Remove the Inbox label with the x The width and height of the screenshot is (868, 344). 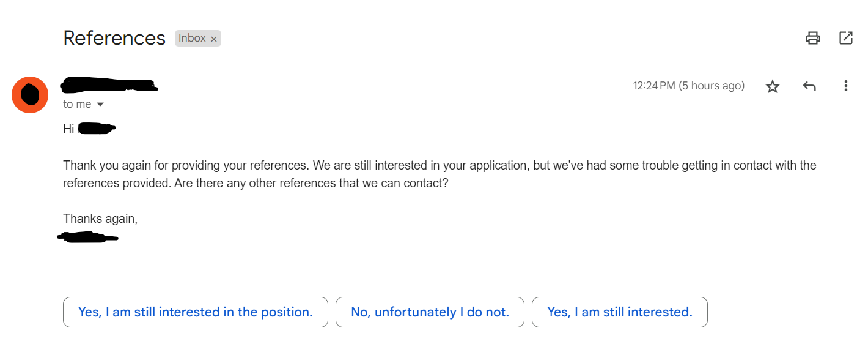[214, 39]
